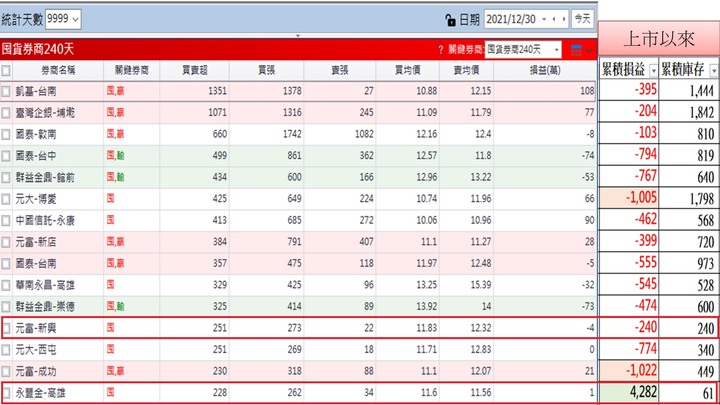Collapse the panel using the small top divider arrow
Viewport: 720px width, 405px height.
pyautogui.click(x=298, y=35)
